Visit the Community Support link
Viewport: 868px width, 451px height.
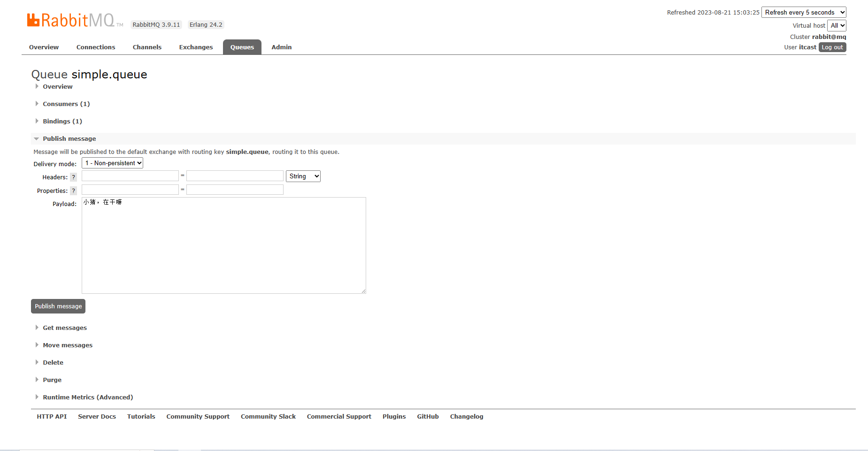198,416
